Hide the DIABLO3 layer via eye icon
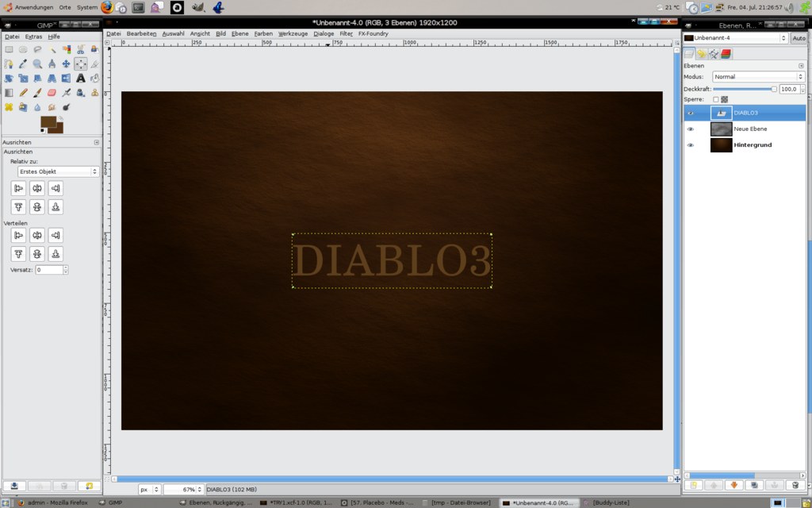812x508 pixels. point(691,113)
